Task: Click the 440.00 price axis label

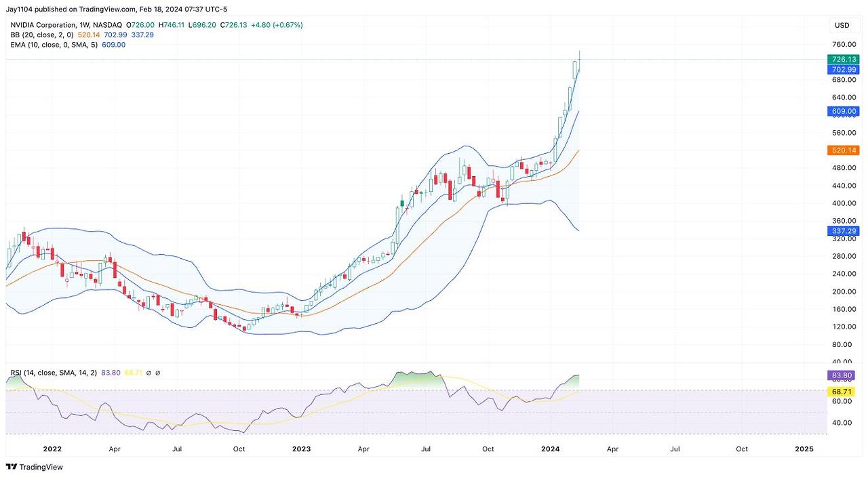Action: point(844,186)
